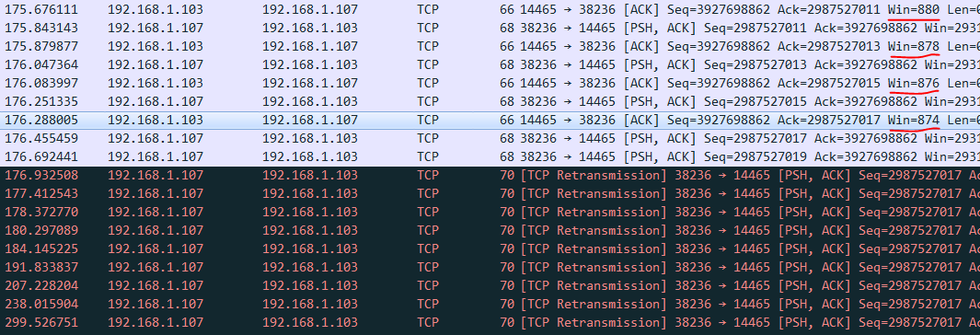This screenshot has width=980, height=335.
Task: Click length 70 in the 184.145225 row
Action: tap(507, 248)
